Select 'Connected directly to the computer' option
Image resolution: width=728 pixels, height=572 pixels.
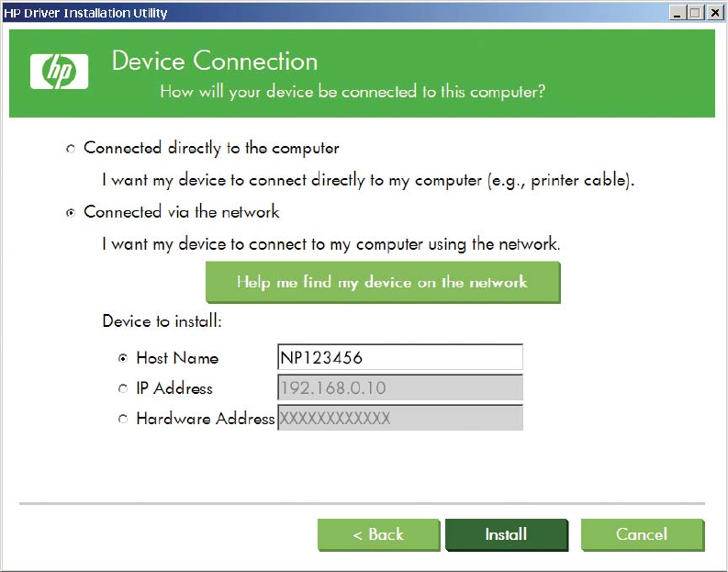[71, 149]
